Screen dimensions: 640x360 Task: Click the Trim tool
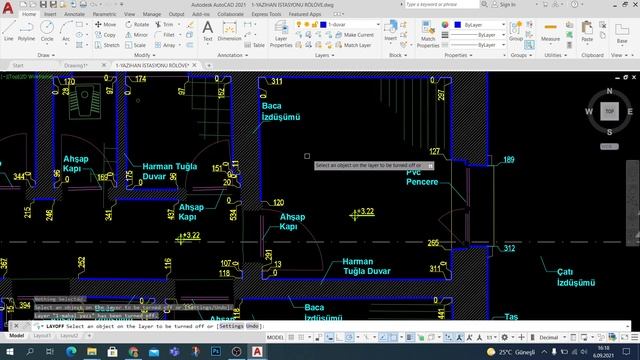164,24
